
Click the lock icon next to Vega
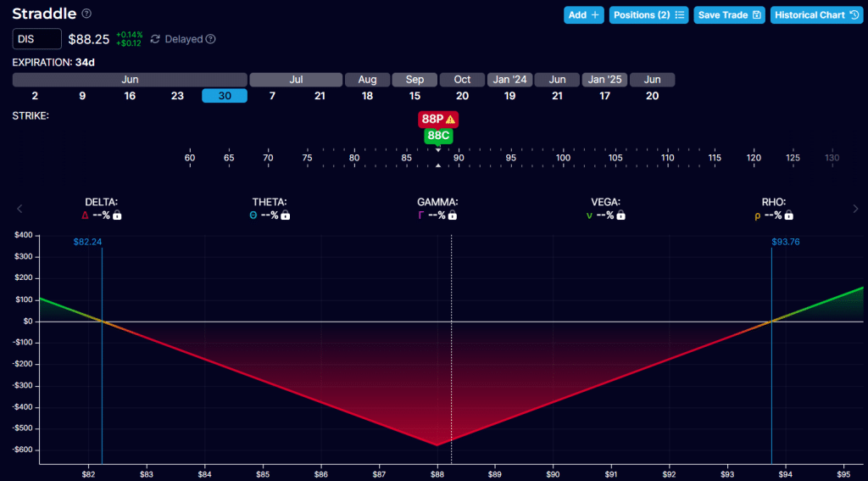click(620, 215)
